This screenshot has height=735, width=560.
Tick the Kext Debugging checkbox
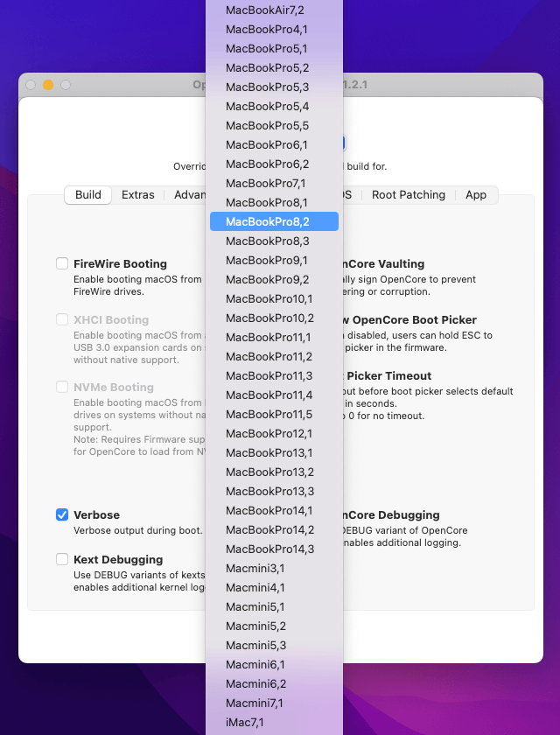pos(62,559)
